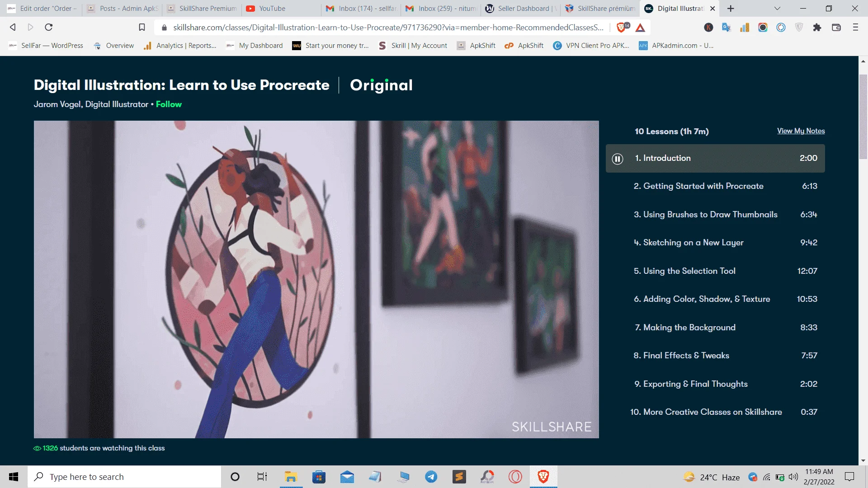The width and height of the screenshot is (868, 488).
Task: Open the volume control in tray
Action: click(793, 477)
